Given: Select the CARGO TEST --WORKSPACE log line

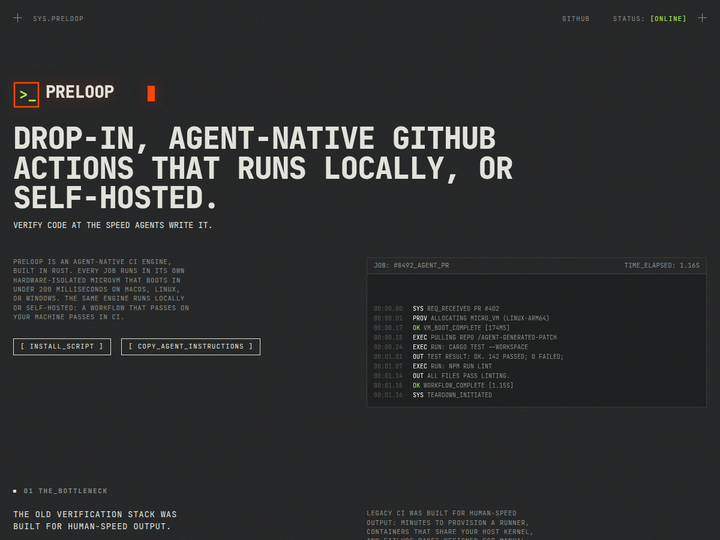Looking at the screenshot, I should pyautogui.click(x=451, y=347).
